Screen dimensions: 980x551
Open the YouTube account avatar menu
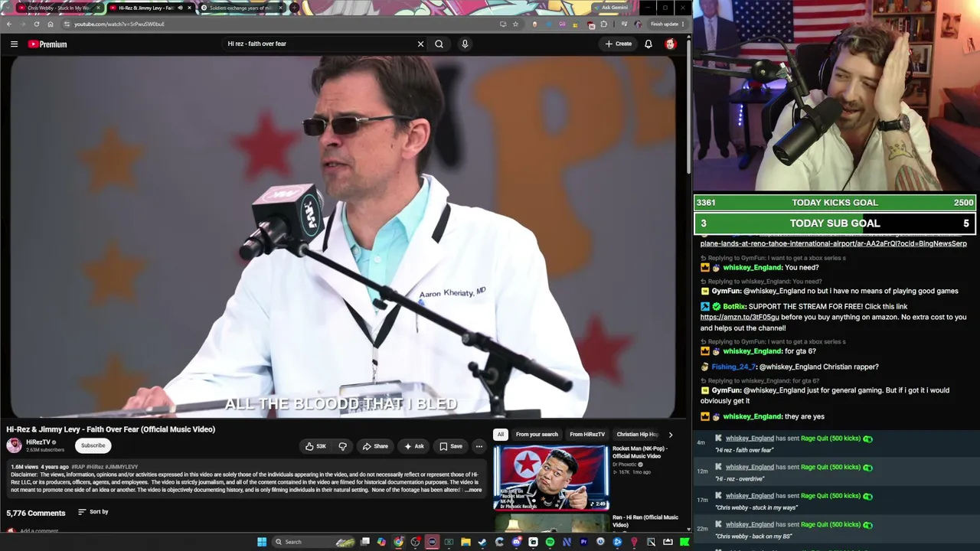(671, 44)
